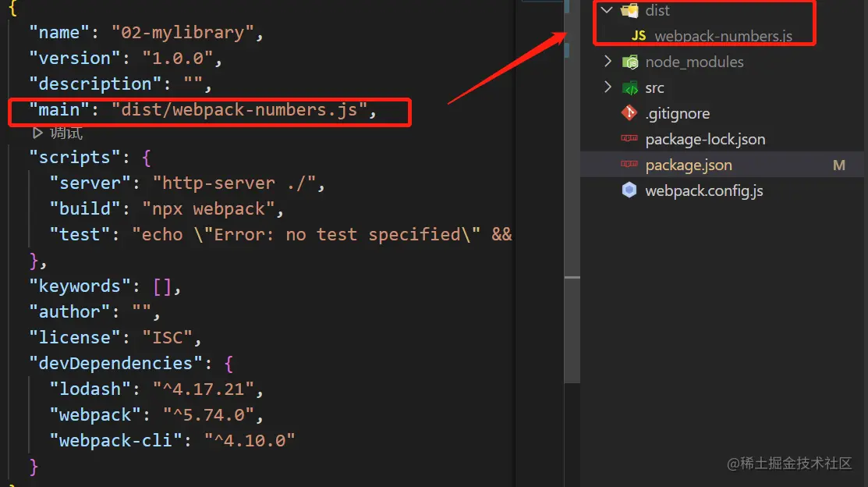The image size is (868, 487).
Task: Click the "server" script key
Action: (90, 183)
